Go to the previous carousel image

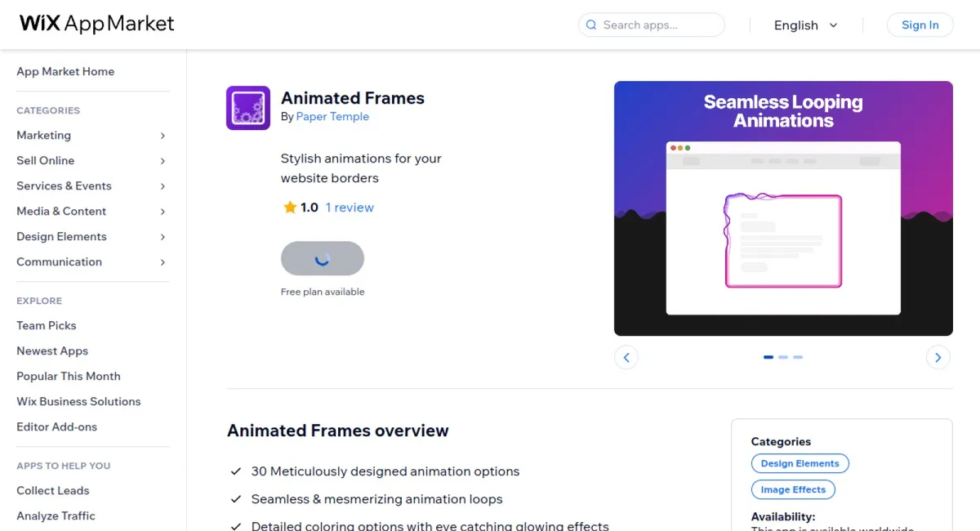tap(626, 357)
